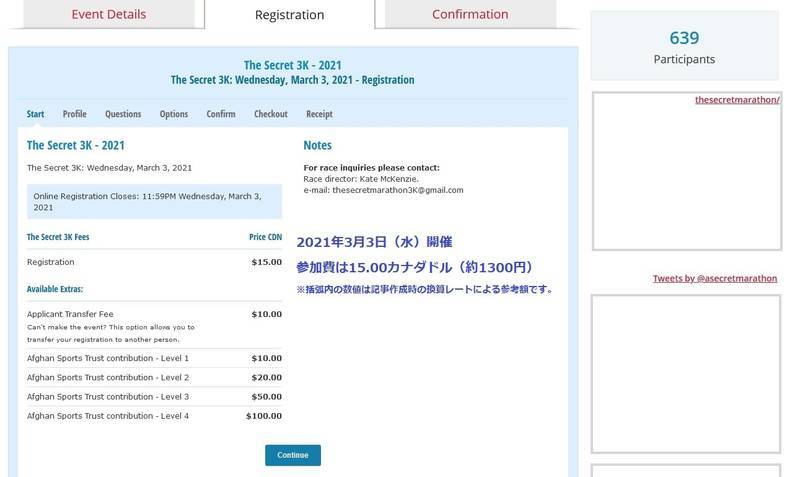The image size is (800, 477).
Task: Click Afghan Sports Trust contribution - Level 4
Action: point(108,416)
